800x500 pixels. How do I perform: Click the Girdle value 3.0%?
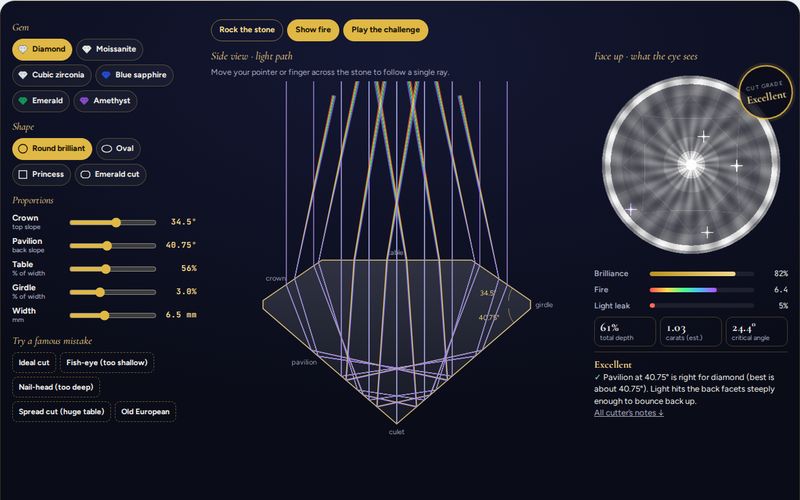coord(186,292)
